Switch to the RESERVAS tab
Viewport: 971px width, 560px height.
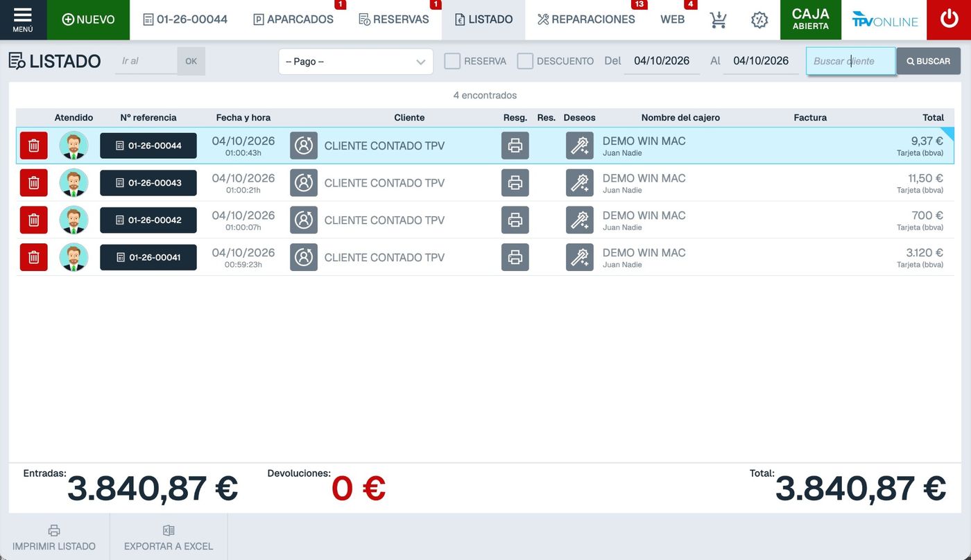click(x=394, y=19)
